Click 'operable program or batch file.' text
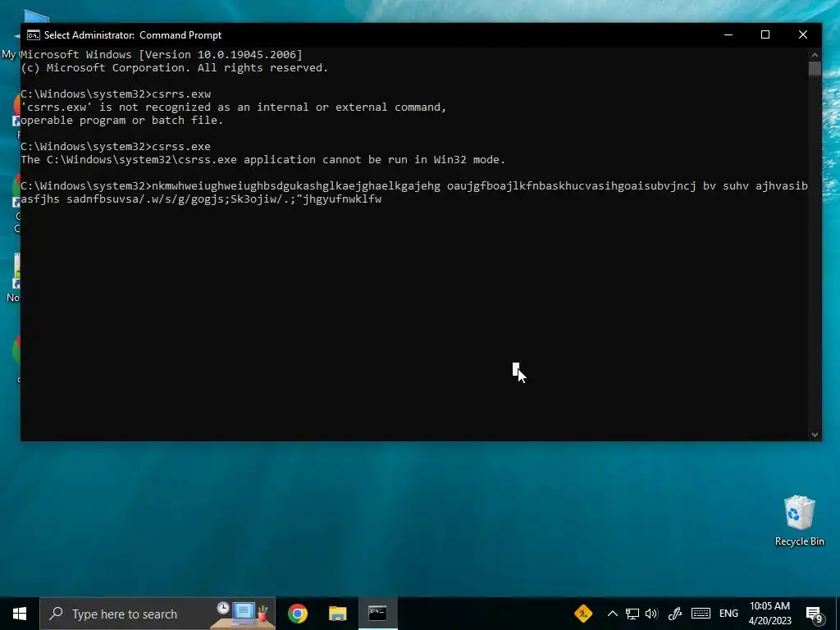840x630 pixels. tap(121, 120)
